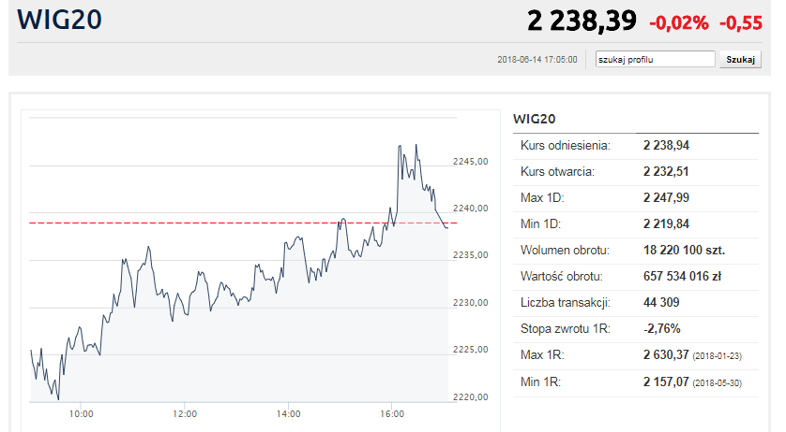786x432 pixels.
Task: Click the turnover value 657 534 016 zł
Action: (x=682, y=276)
